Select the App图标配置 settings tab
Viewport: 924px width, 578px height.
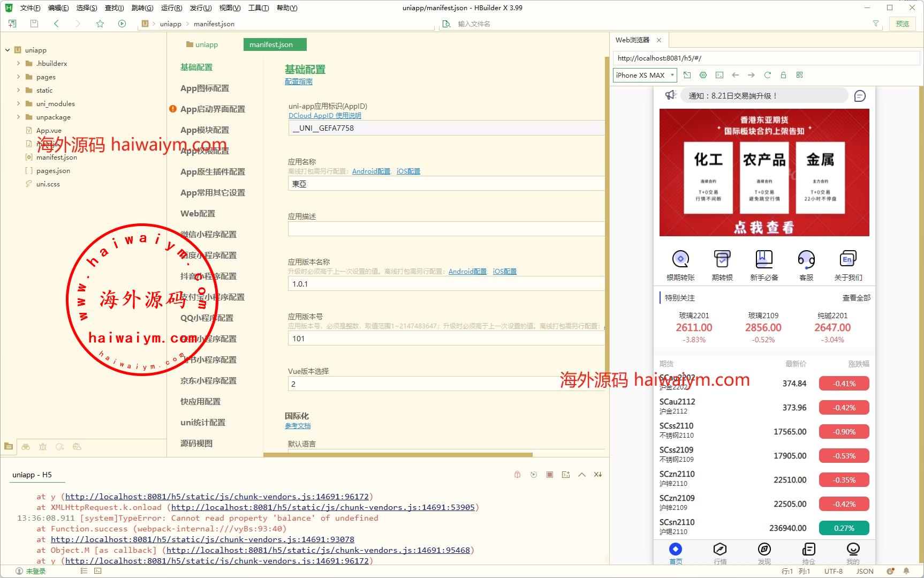coord(205,88)
